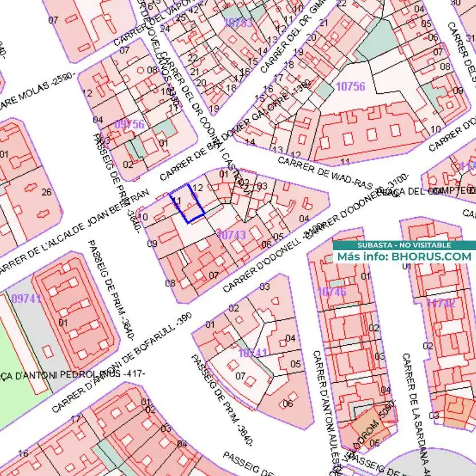Click the block number 10756 label
Screen dimensions: 476x476
[x=351, y=86]
